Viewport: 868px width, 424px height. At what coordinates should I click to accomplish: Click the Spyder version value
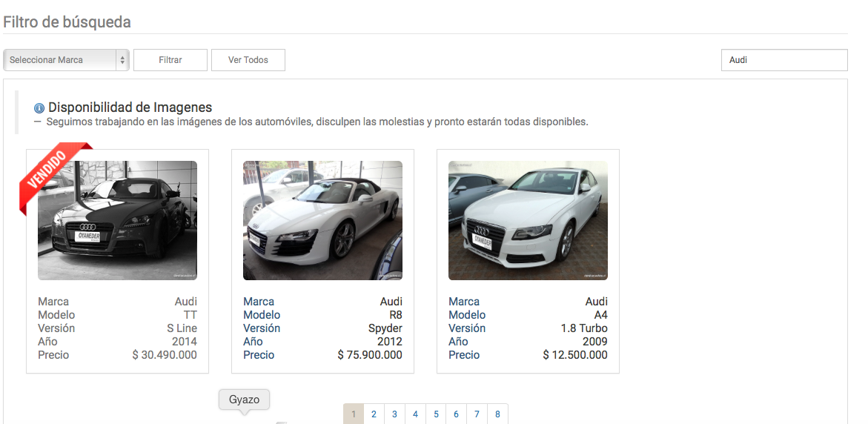385,328
